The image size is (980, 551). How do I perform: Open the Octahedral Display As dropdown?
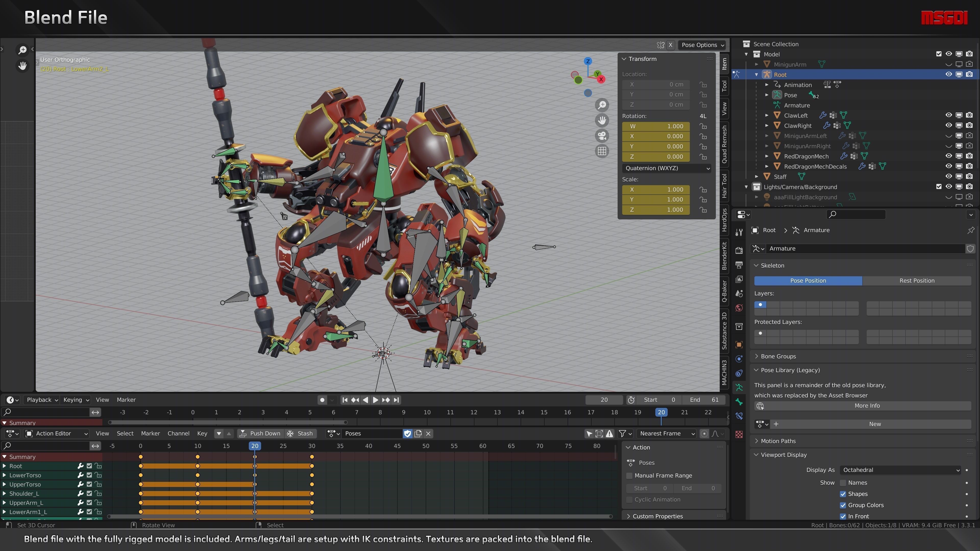900,470
